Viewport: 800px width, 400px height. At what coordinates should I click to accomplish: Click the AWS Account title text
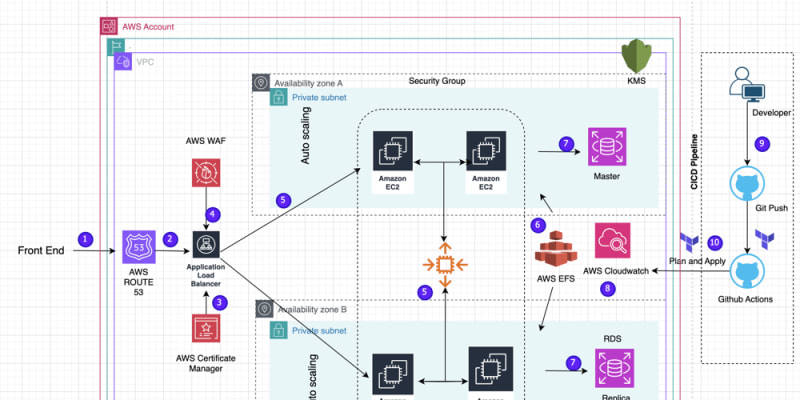[x=148, y=27]
